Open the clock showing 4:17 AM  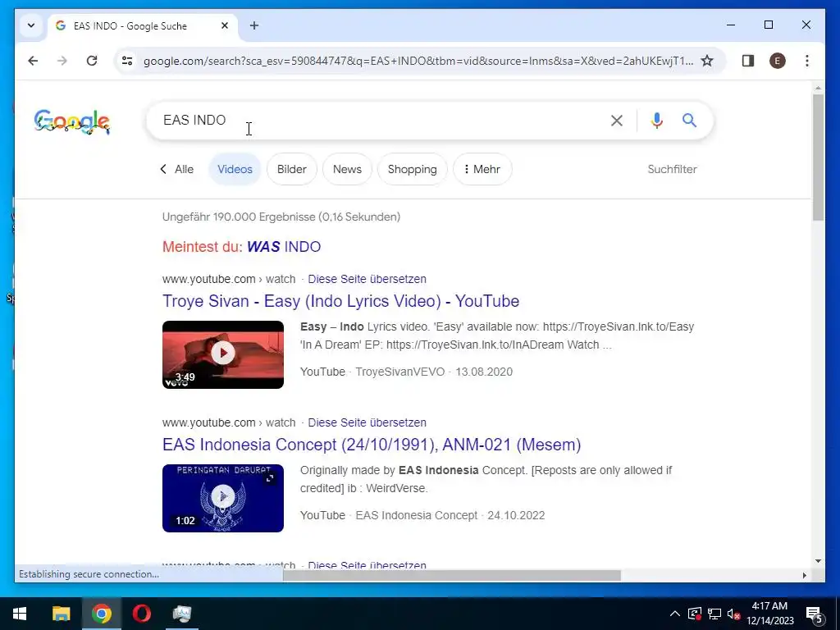point(769,614)
